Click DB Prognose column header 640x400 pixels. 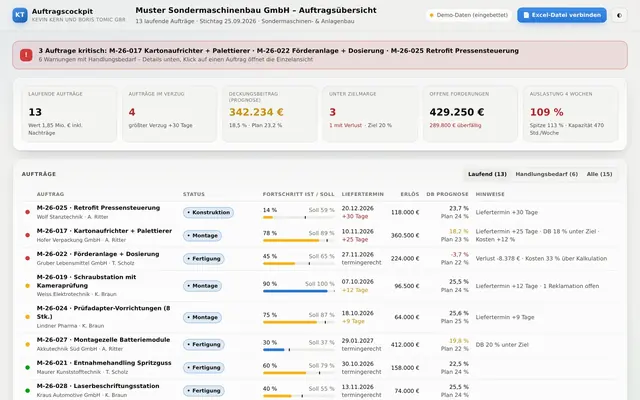pyautogui.click(x=447, y=194)
